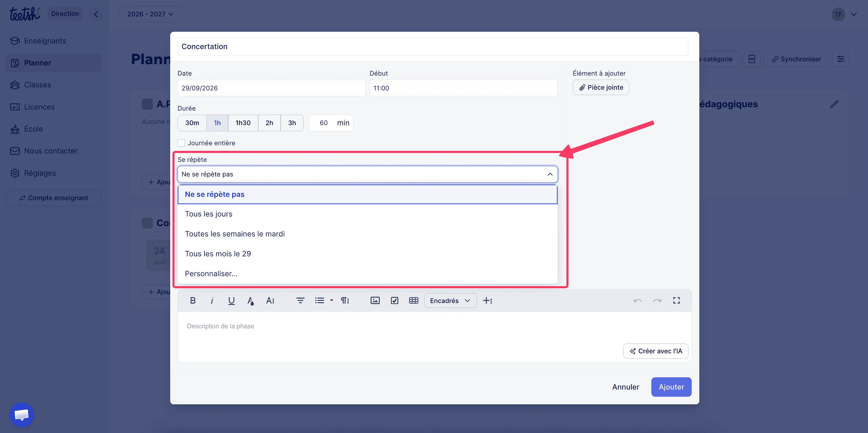The image size is (868, 433).
Task: Select the 30m duration option
Action: click(192, 123)
